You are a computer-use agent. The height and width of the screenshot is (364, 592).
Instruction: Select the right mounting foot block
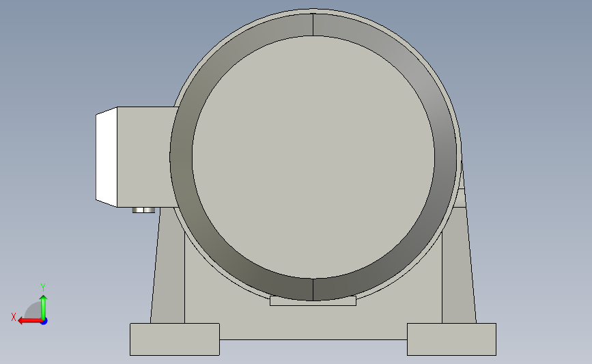tap(451, 339)
